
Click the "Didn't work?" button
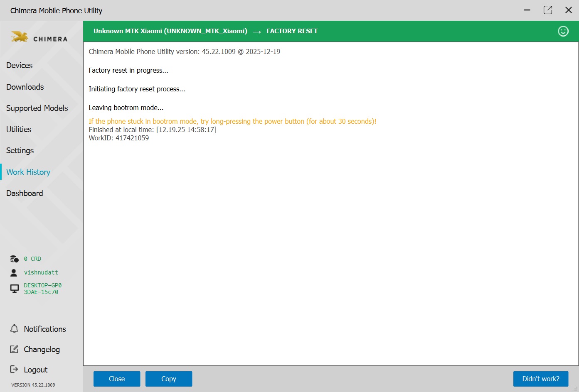(x=541, y=379)
